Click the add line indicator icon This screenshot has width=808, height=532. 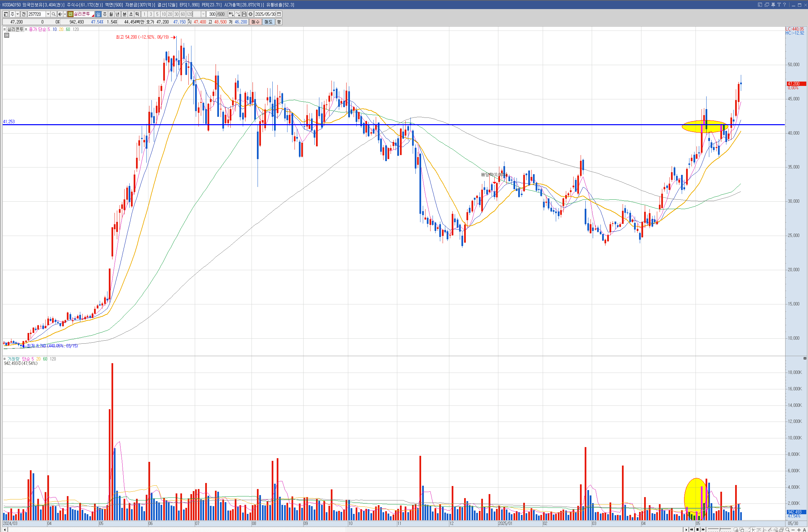click(x=238, y=14)
